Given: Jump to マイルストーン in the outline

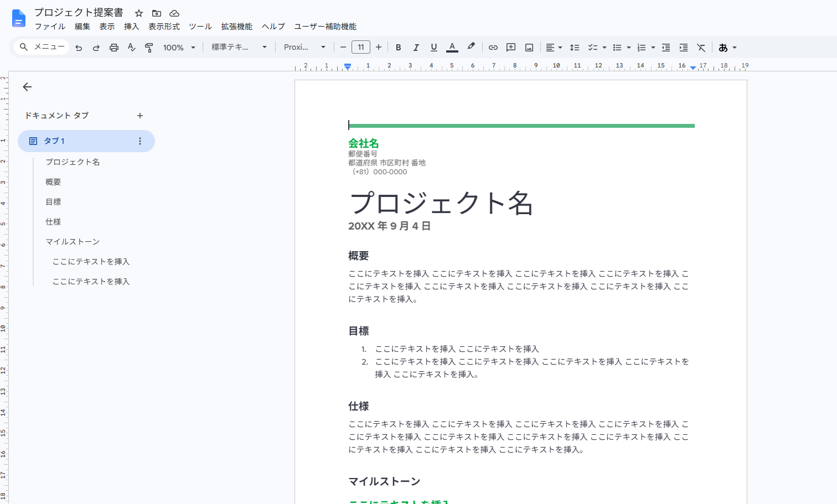Looking at the screenshot, I should (x=73, y=242).
